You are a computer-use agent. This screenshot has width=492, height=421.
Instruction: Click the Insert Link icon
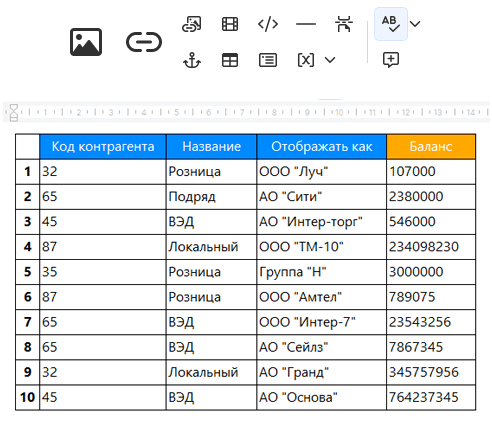[x=144, y=42]
